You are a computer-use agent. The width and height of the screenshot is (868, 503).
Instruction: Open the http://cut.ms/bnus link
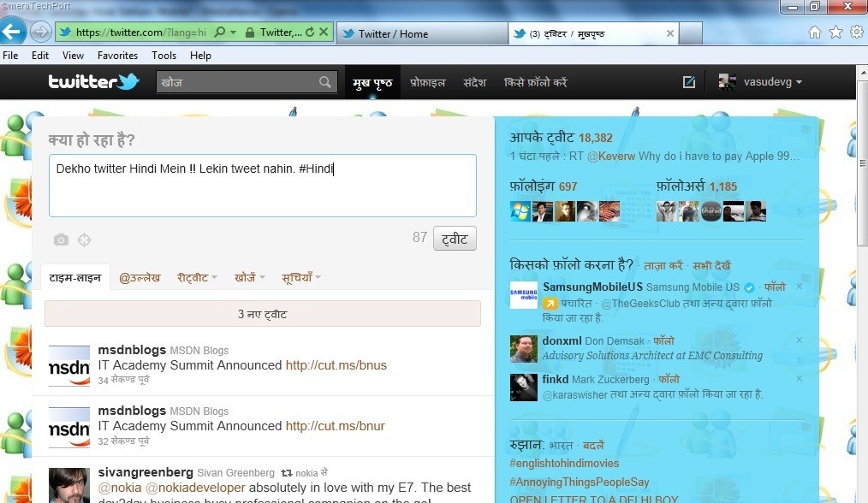(336, 365)
